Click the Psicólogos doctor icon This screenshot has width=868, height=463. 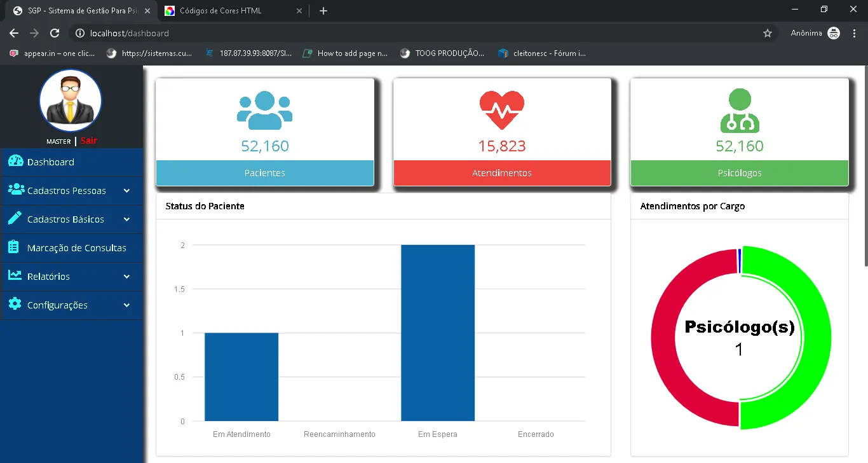click(740, 111)
